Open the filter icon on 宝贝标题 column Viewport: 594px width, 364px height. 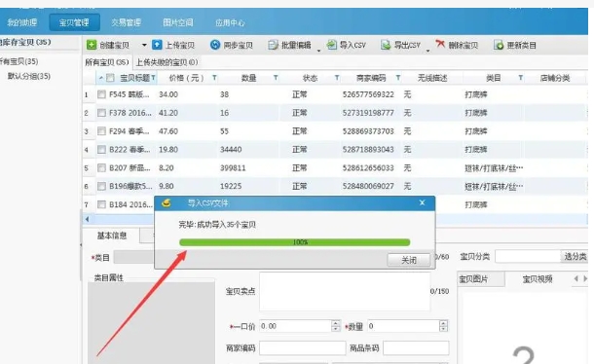[x=154, y=78]
